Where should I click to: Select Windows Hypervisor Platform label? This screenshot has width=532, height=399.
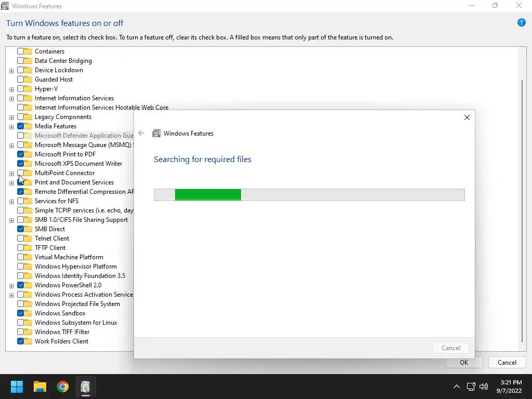76,267
